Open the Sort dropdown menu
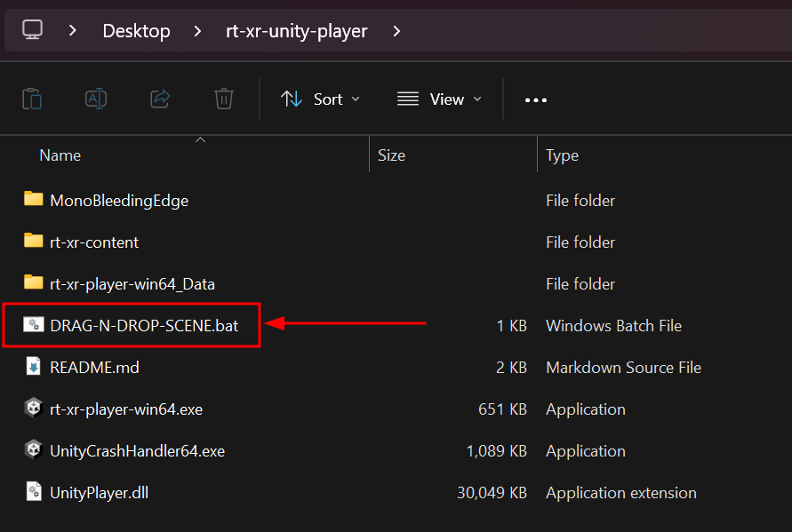This screenshot has width=792, height=532. [x=321, y=99]
